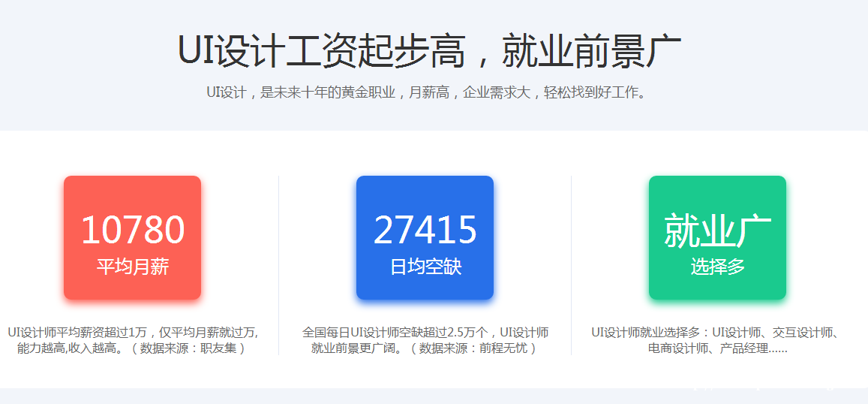Click the 选择多 label in the green card
868x404 pixels.
(x=718, y=267)
